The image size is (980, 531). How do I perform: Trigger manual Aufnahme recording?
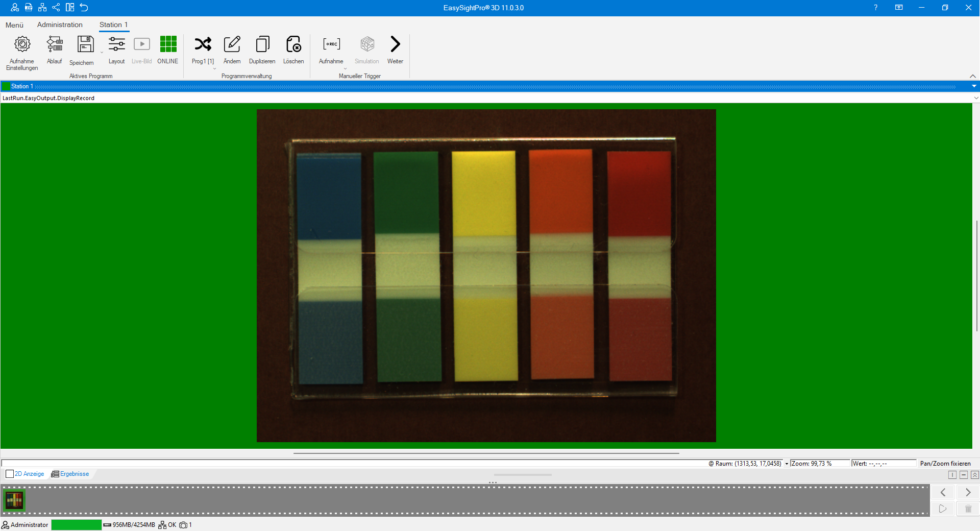click(331, 44)
